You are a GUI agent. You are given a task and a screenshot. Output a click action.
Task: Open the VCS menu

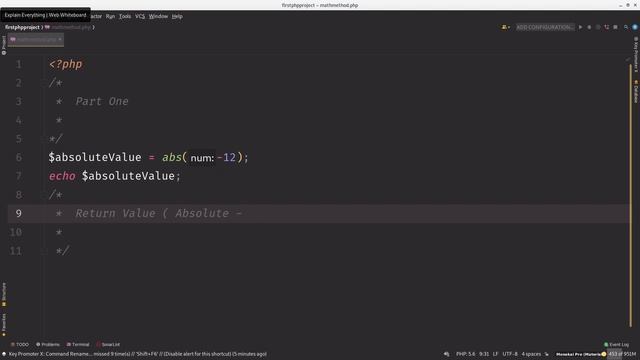(x=140, y=16)
